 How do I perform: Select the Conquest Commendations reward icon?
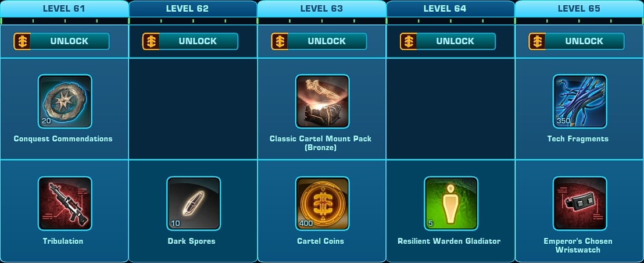click(x=65, y=101)
